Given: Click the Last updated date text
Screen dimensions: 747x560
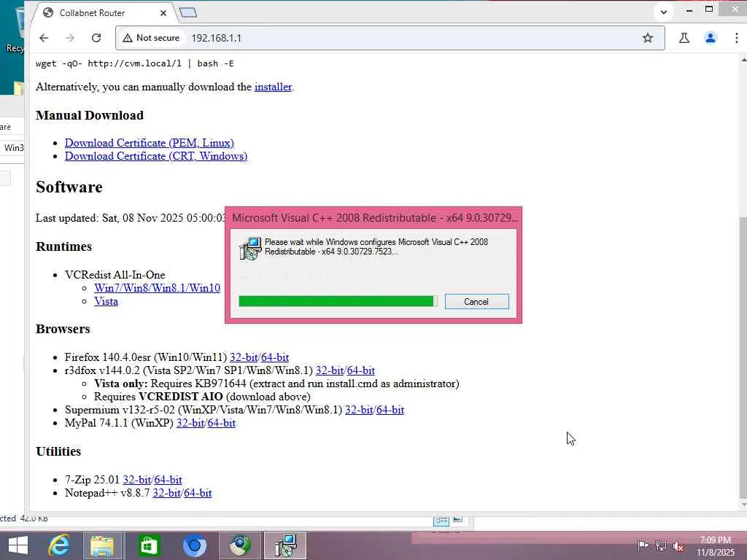Looking at the screenshot, I should click(131, 218).
